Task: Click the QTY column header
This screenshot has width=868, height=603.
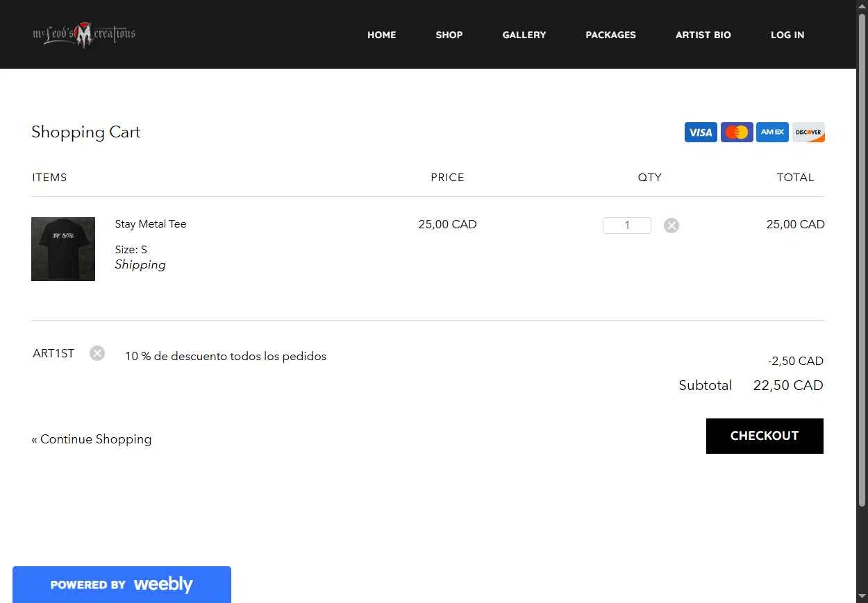Action: click(x=650, y=177)
